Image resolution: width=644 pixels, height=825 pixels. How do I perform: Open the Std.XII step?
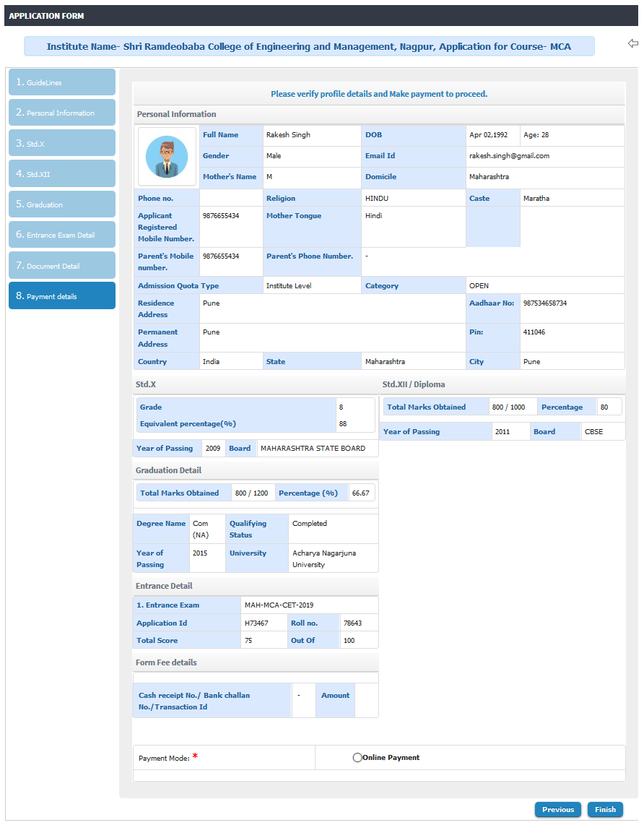click(62, 173)
